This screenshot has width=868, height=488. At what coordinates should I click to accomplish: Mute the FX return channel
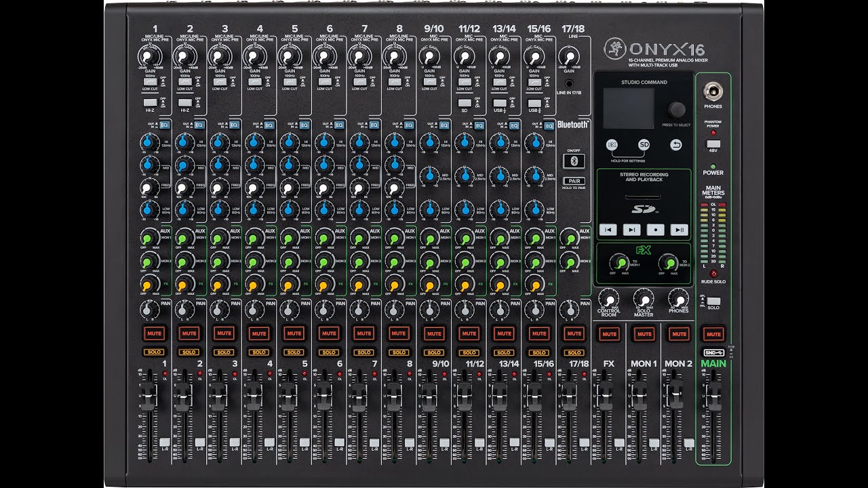pyautogui.click(x=609, y=333)
